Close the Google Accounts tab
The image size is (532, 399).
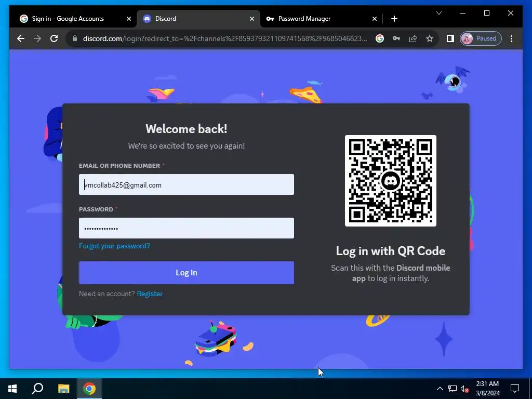click(129, 19)
